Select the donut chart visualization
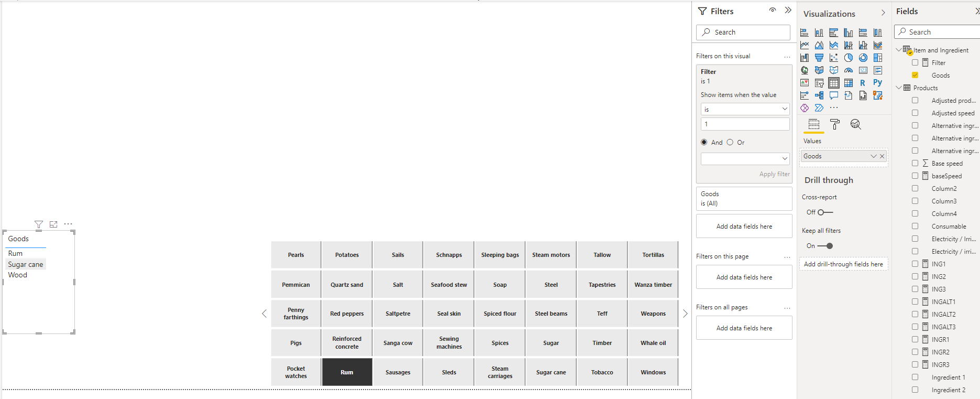 tap(863, 58)
